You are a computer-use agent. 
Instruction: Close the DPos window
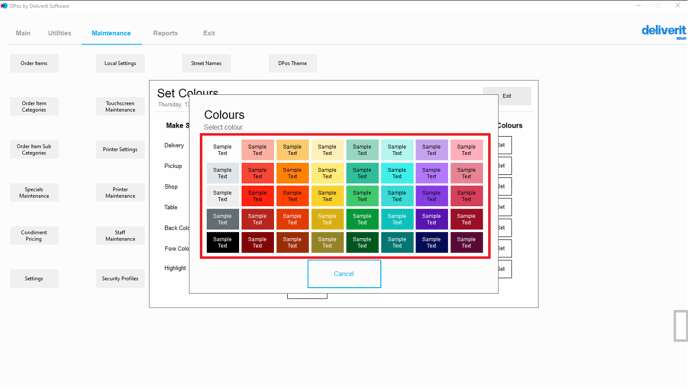tap(677, 5)
